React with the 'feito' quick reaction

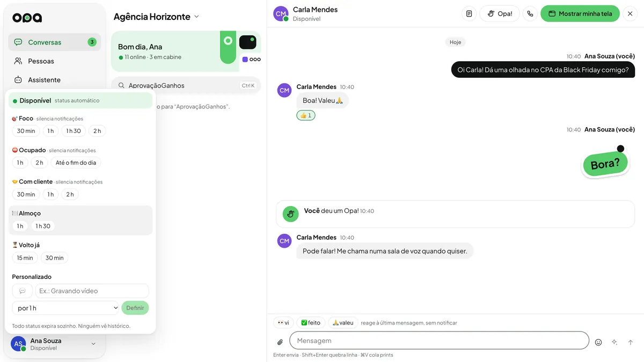point(311,323)
